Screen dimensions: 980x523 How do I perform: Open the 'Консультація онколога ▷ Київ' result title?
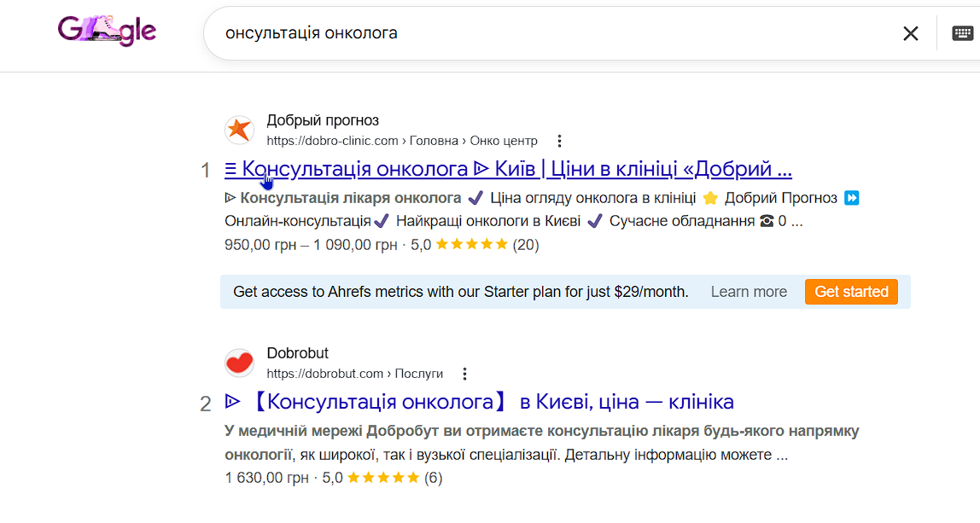click(x=509, y=169)
